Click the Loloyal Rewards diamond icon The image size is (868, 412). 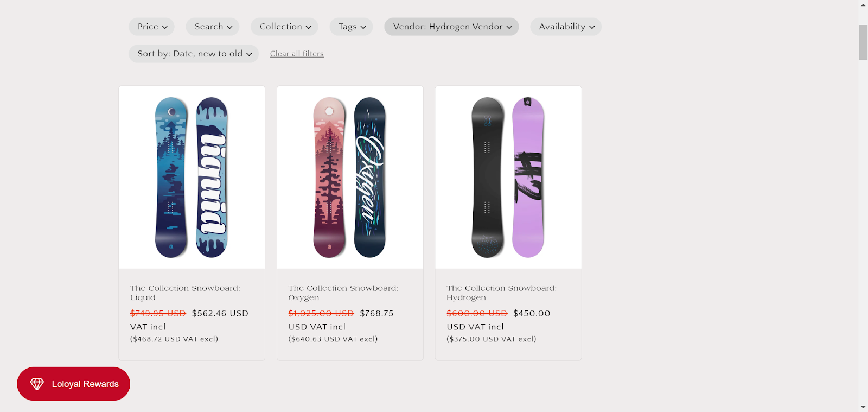tap(37, 384)
